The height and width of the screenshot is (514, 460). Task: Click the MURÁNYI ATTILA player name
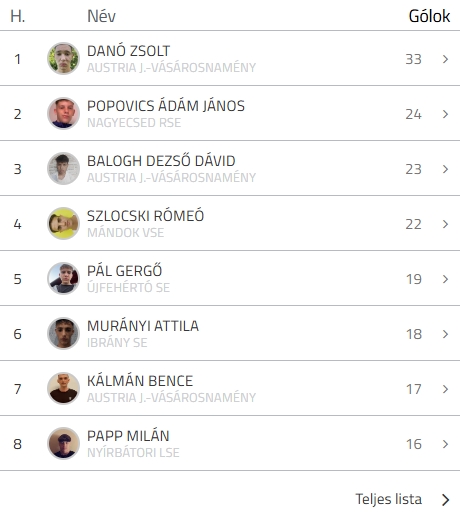click(x=143, y=326)
